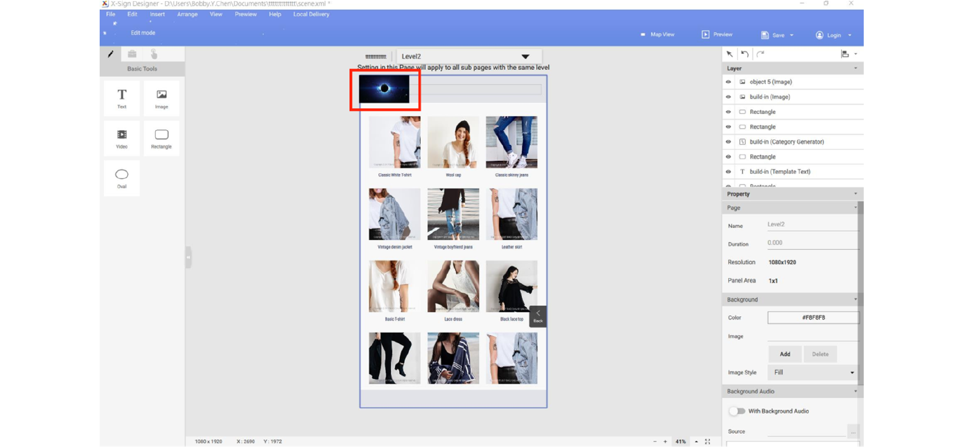
Task: Click the Preview play icon
Action: (x=705, y=34)
